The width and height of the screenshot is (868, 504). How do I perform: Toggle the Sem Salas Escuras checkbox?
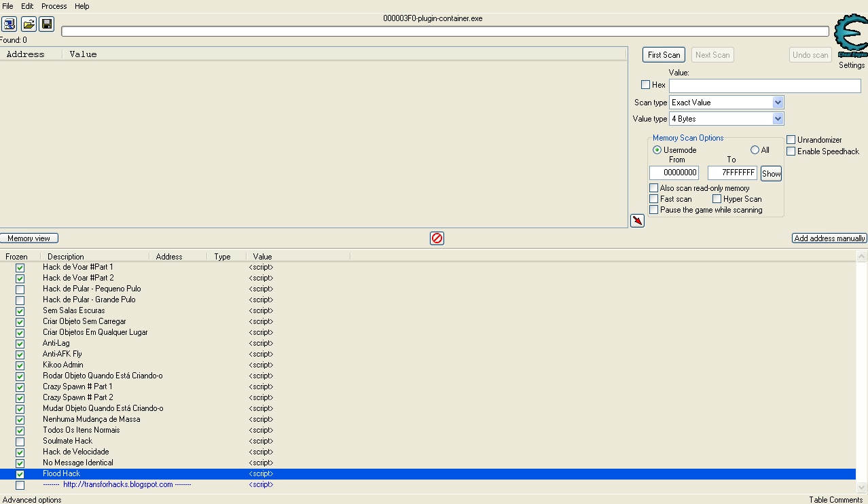coord(20,311)
